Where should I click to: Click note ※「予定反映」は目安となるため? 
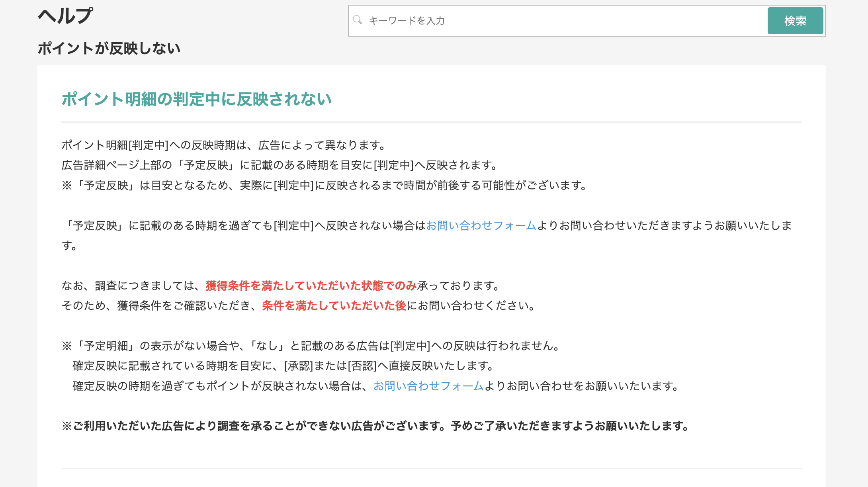pos(323,185)
